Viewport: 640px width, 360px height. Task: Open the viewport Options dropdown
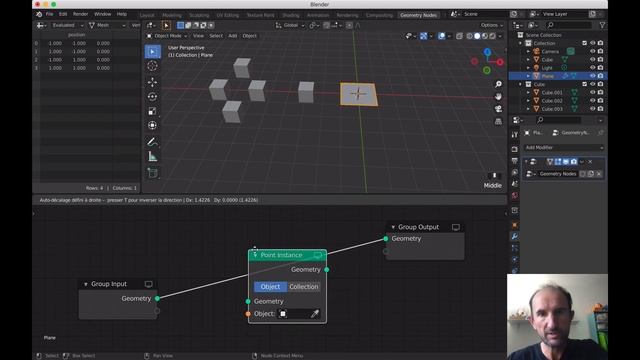(491, 25)
